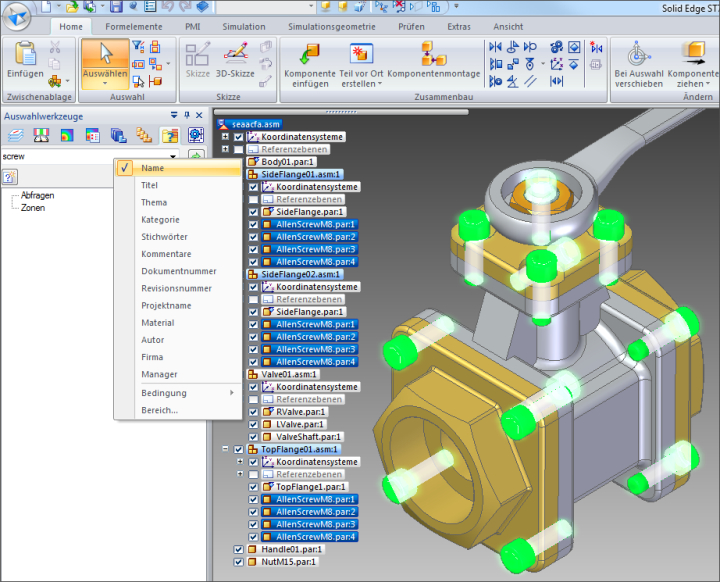Screen dimensions: 720x582
Task: Open the sensors scale tab icon
Action: [41, 136]
